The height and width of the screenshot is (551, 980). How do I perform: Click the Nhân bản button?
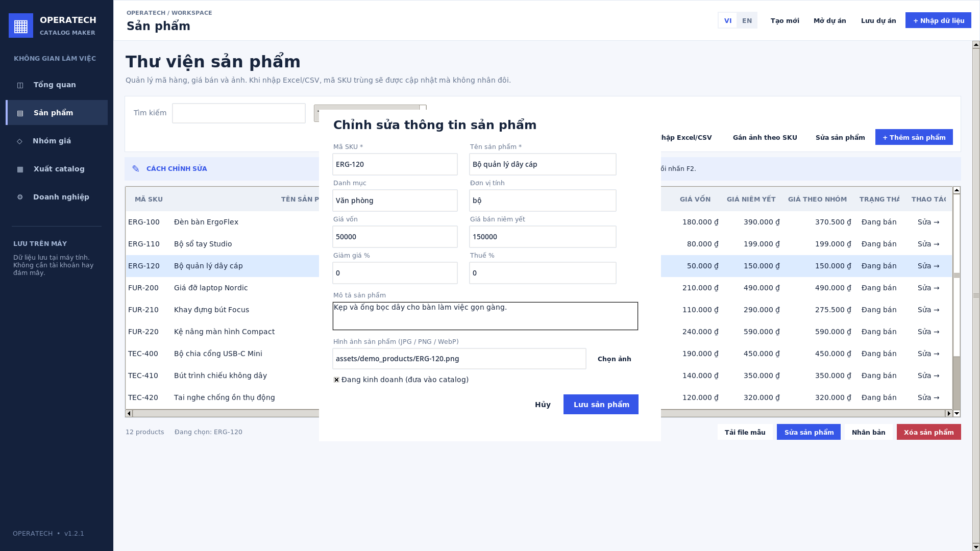(x=868, y=432)
